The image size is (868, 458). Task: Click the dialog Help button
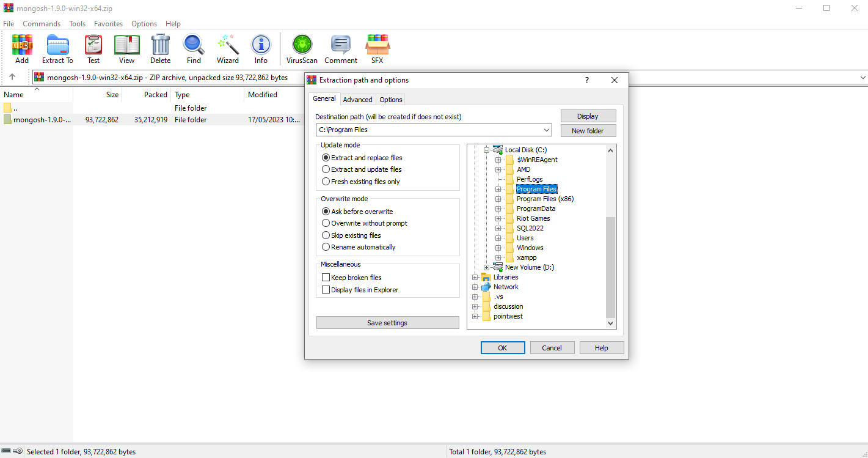[x=602, y=347]
